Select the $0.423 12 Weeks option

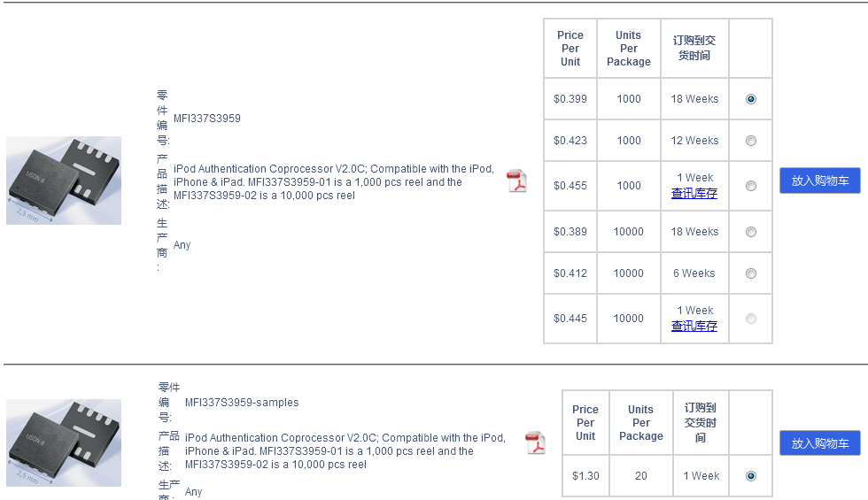[751, 141]
